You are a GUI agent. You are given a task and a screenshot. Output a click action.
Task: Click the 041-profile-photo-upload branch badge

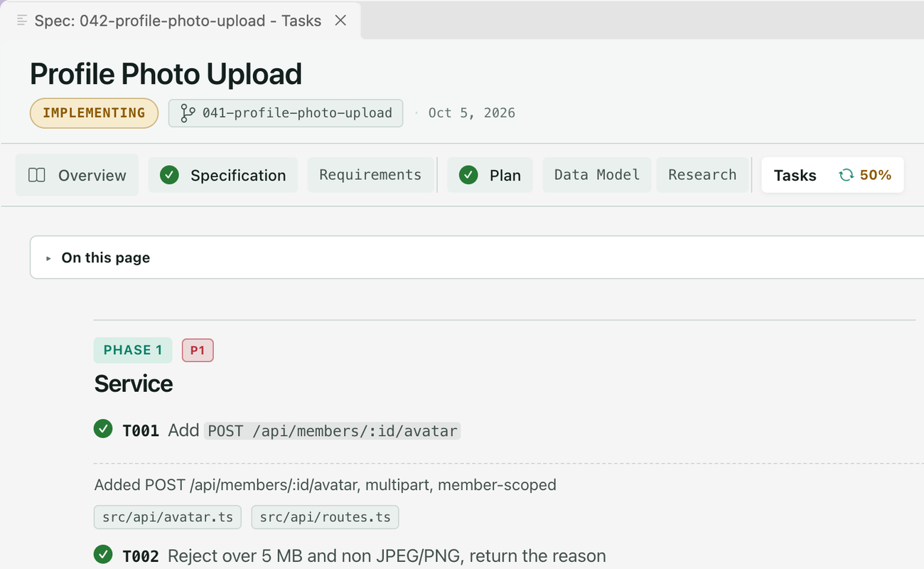[286, 113]
